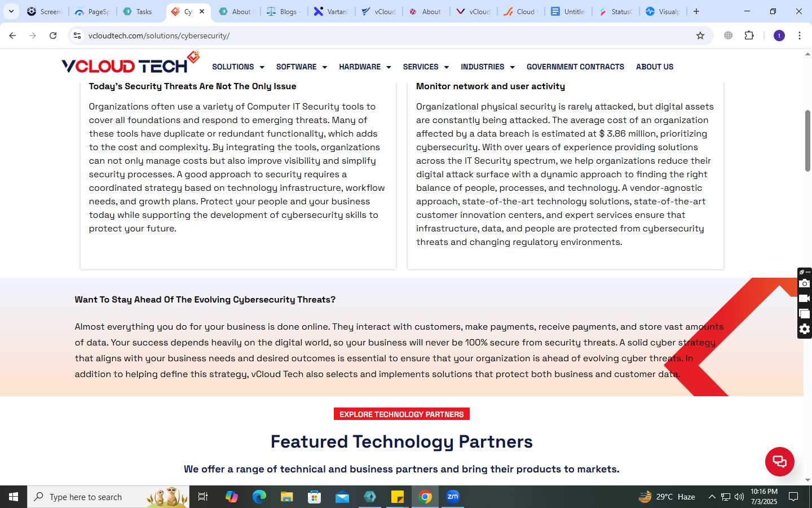Open the Chrome profile avatar
812x508 pixels.
point(779,36)
